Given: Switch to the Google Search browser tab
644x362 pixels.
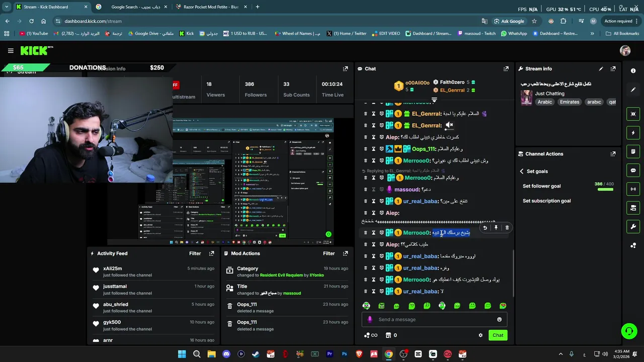Looking at the screenshot, I should [133, 7].
